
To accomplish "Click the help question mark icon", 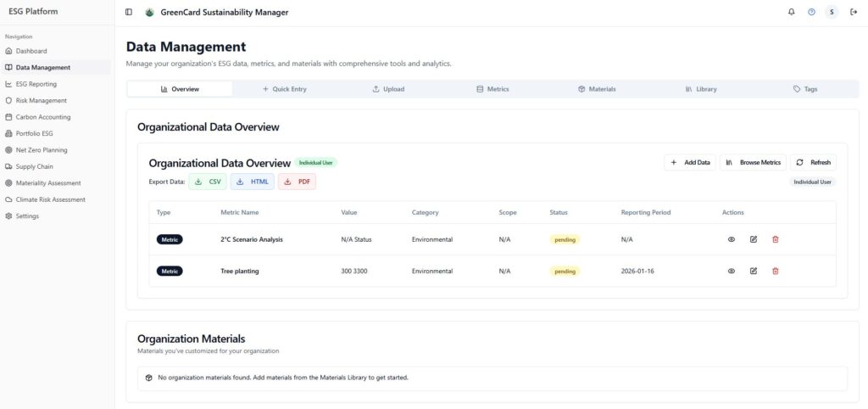I will point(812,12).
